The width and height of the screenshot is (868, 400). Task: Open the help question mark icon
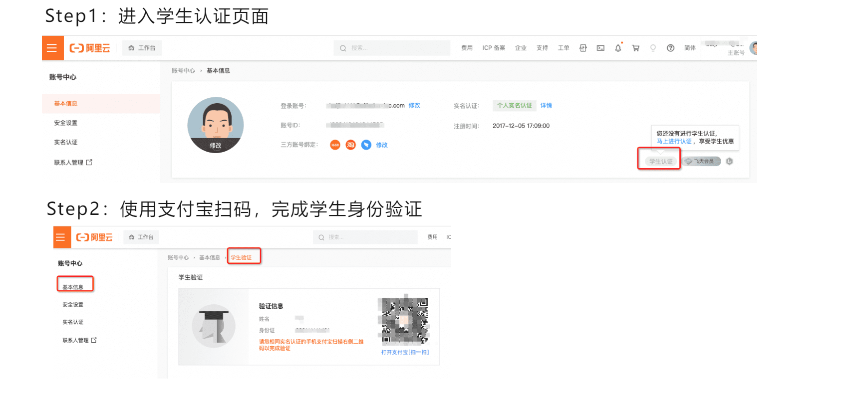tap(670, 48)
